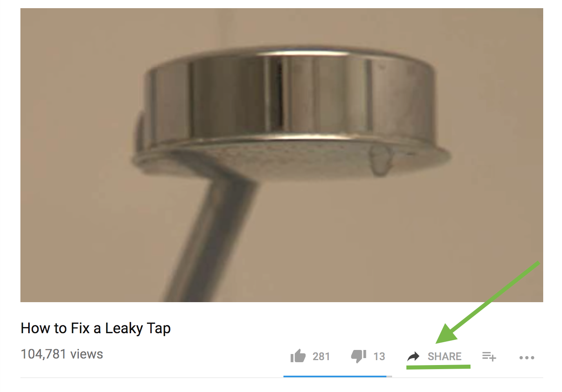Click the grey divider line below view count
The image size is (562, 392).
(x=282, y=378)
